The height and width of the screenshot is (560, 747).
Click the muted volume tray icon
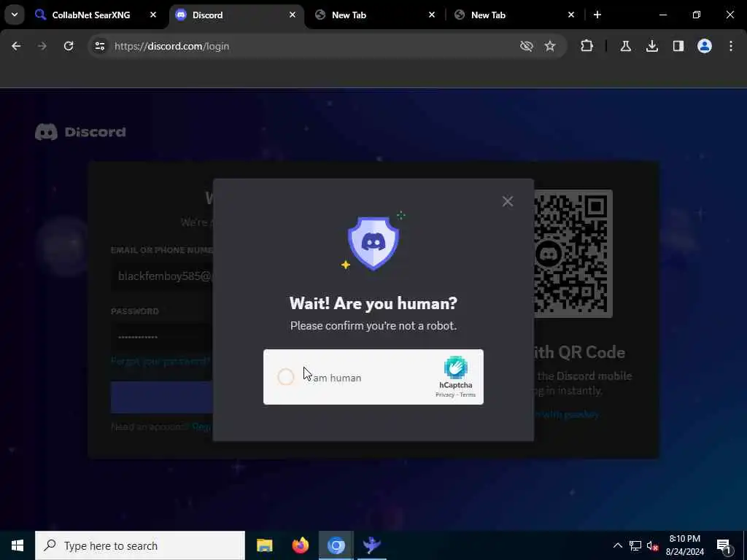[x=653, y=545]
